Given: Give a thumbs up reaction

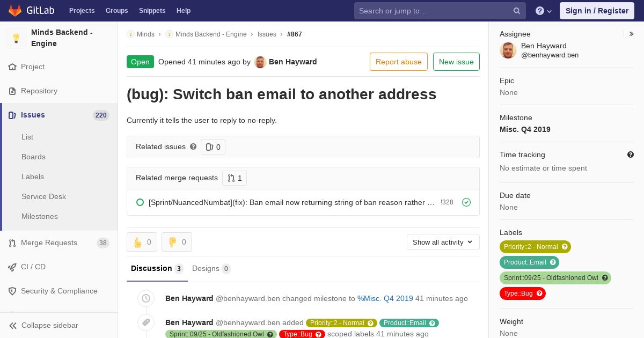Looking at the screenshot, I should [x=142, y=242].
